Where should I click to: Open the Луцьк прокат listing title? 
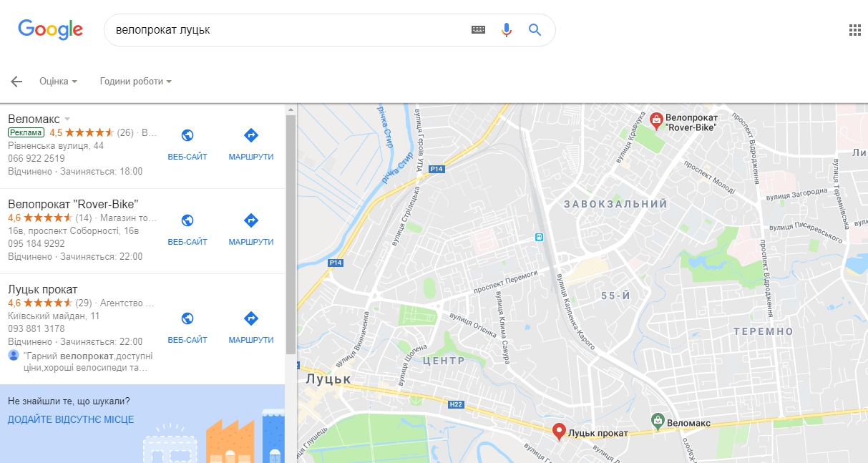coord(43,289)
